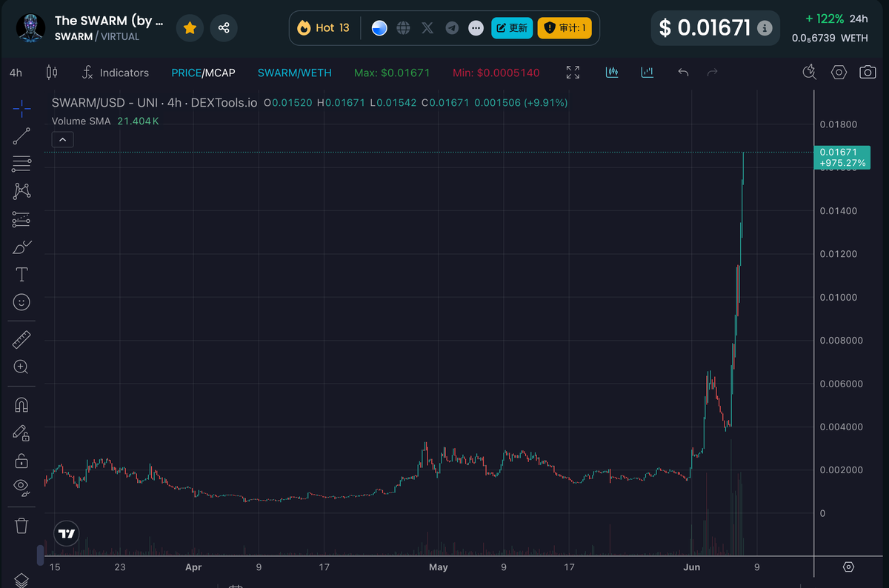Image resolution: width=889 pixels, height=588 pixels.
Task: Open the candle chart style dropdown
Action: [x=51, y=73]
